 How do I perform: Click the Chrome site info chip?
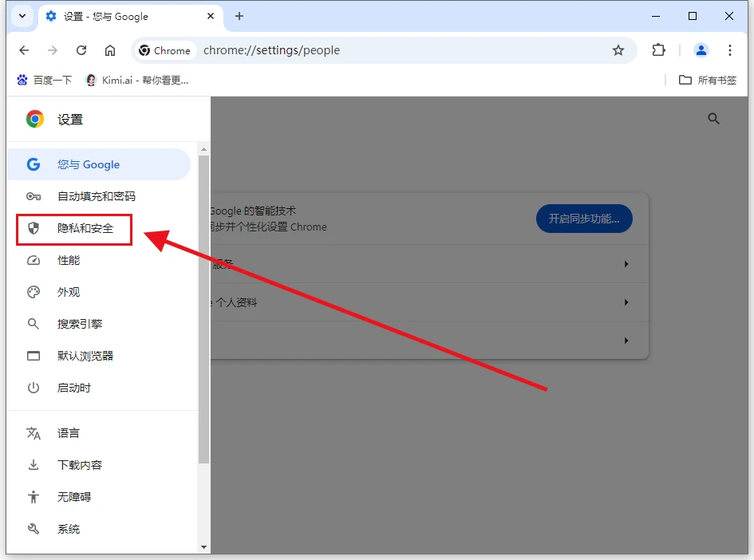pyautogui.click(x=165, y=50)
